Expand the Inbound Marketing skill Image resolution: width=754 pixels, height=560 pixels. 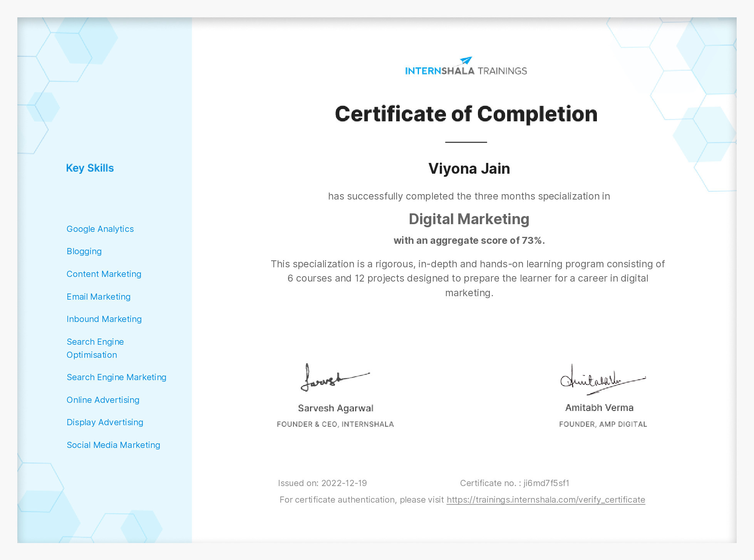104,319
